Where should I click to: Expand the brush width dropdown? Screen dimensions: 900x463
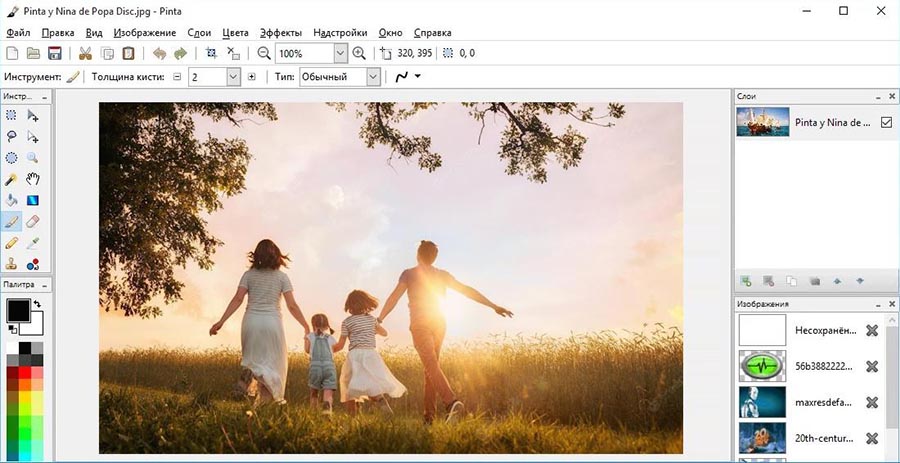pos(234,77)
